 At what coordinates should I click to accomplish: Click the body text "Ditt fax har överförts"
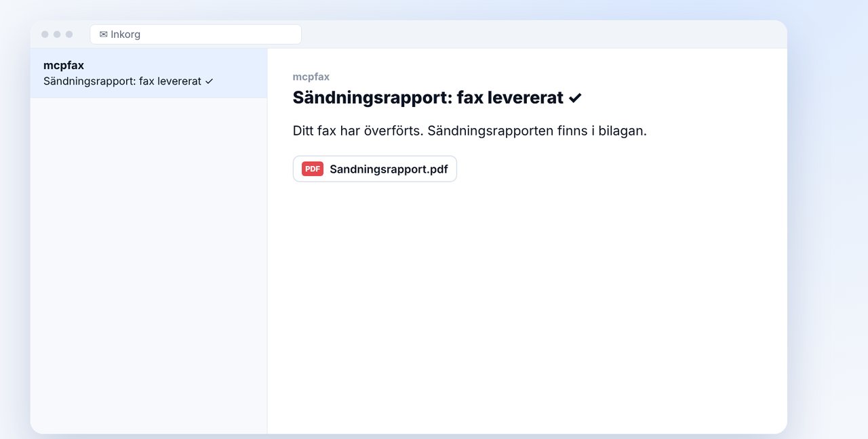pos(358,131)
